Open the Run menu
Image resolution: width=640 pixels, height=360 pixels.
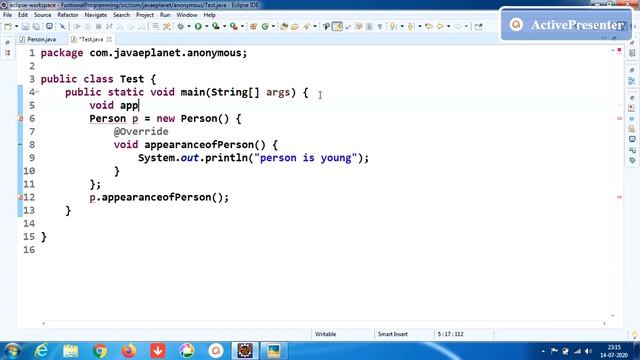165,15
